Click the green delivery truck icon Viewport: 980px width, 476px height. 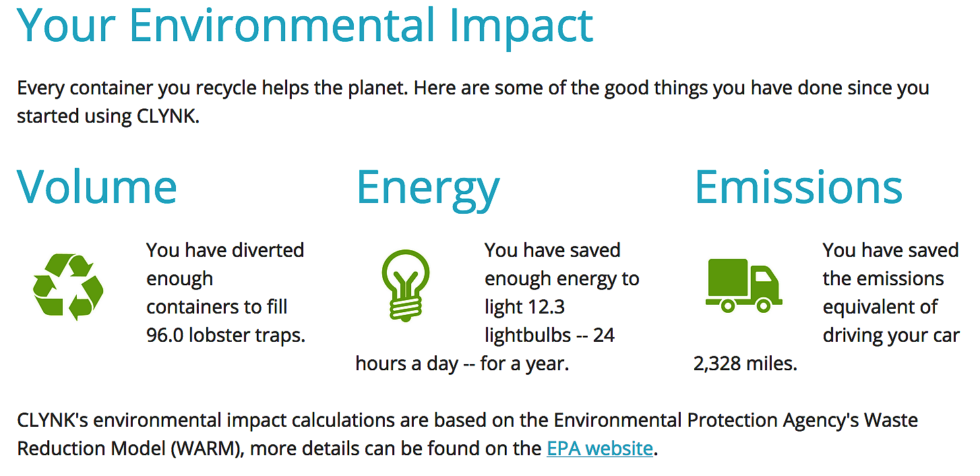click(743, 285)
